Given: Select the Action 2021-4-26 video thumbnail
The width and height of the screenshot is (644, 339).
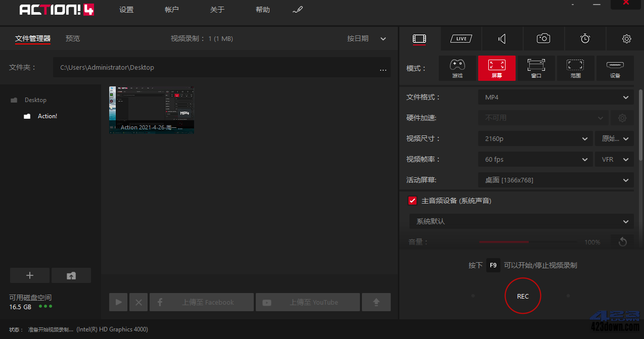Looking at the screenshot, I should (151, 110).
